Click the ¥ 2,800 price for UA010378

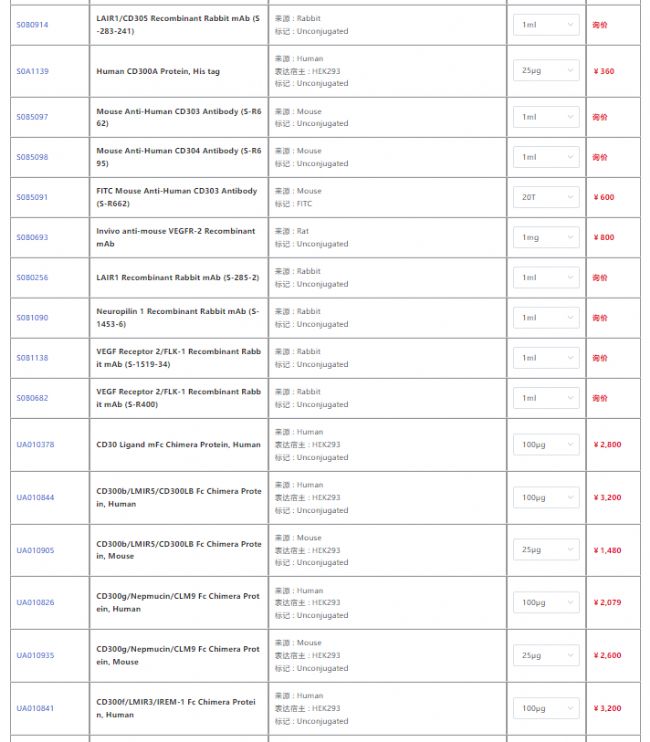607,444
